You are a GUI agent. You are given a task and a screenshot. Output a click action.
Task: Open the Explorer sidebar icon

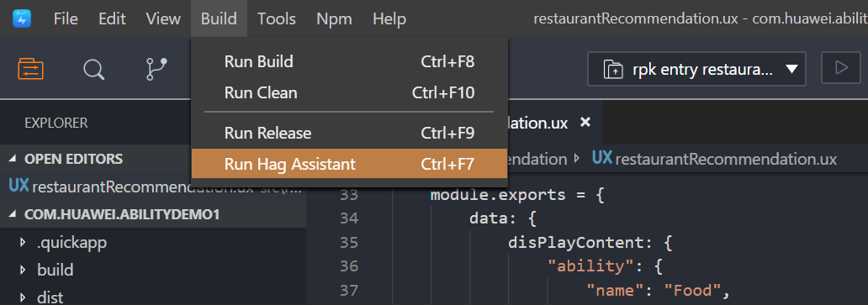[x=30, y=69]
